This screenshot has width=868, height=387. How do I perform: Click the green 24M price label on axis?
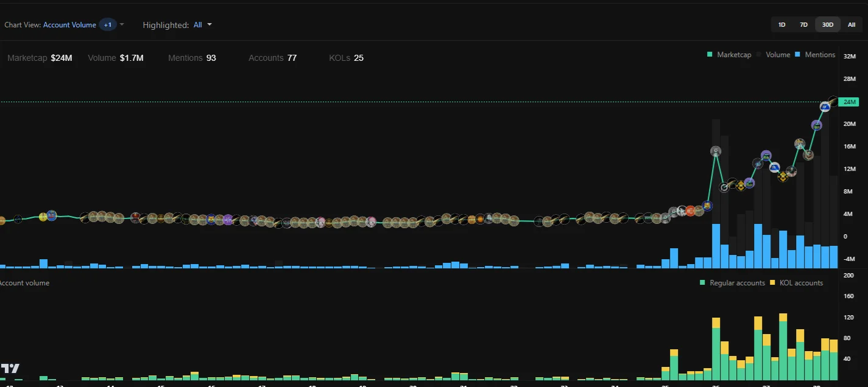849,102
